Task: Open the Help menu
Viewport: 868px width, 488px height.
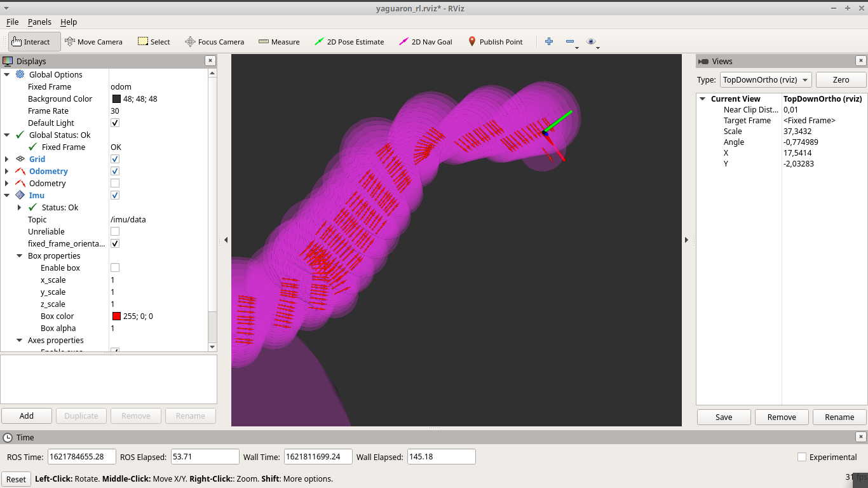Action: (x=69, y=22)
